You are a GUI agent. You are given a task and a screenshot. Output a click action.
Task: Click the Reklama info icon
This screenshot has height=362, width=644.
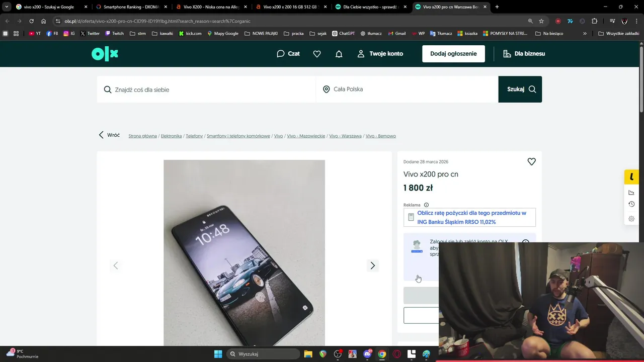pyautogui.click(x=426, y=205)
